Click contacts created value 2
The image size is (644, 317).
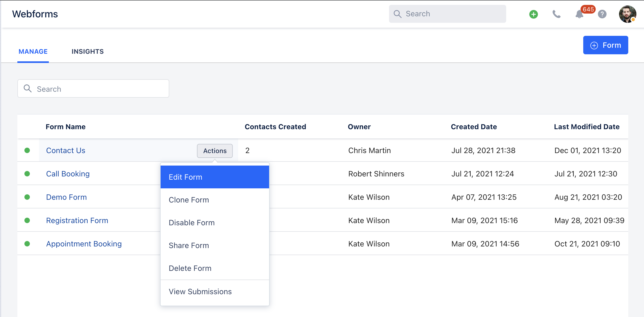tap(247, 150)
